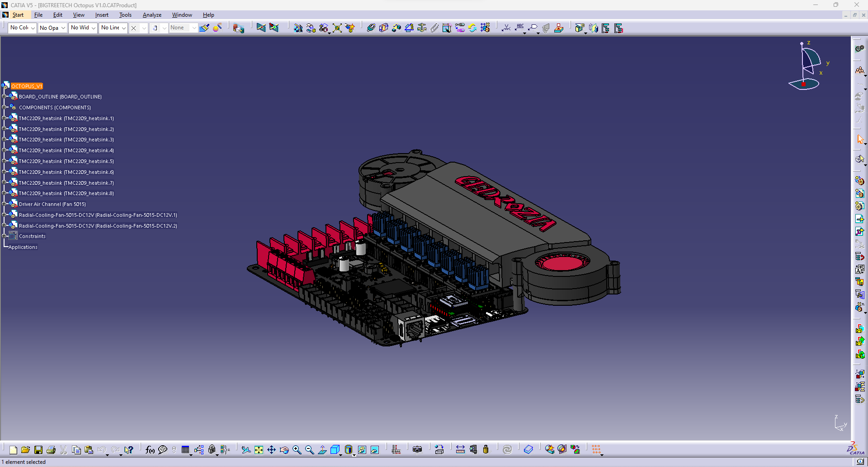This screenshot has height=467, width=868.
Task: Click the Save icon in the bottom toolbar
Action: tap(38, 450)
